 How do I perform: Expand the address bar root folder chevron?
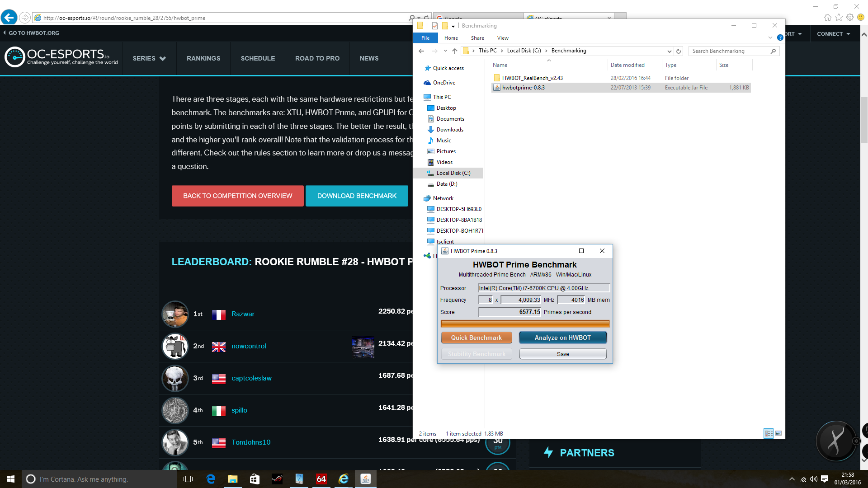pos(473,51)
